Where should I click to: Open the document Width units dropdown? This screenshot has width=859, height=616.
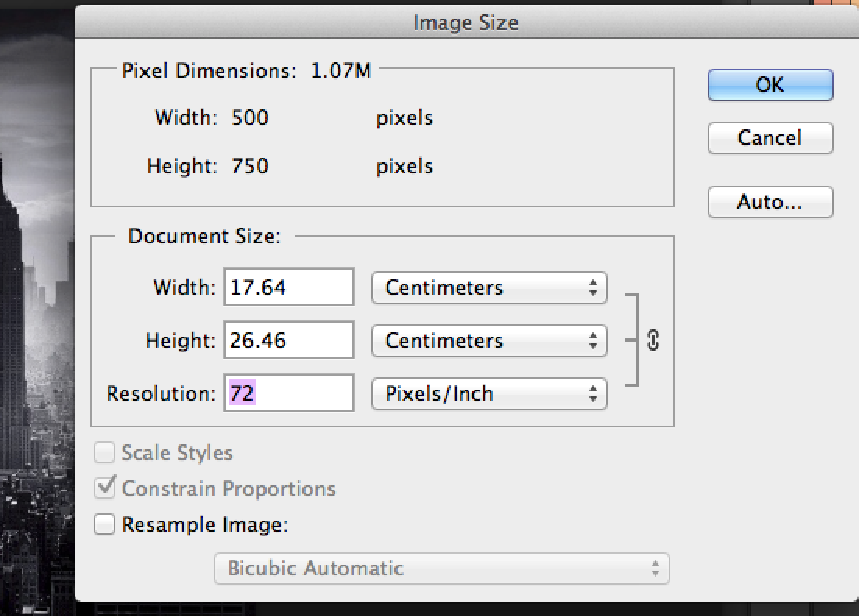489,288
